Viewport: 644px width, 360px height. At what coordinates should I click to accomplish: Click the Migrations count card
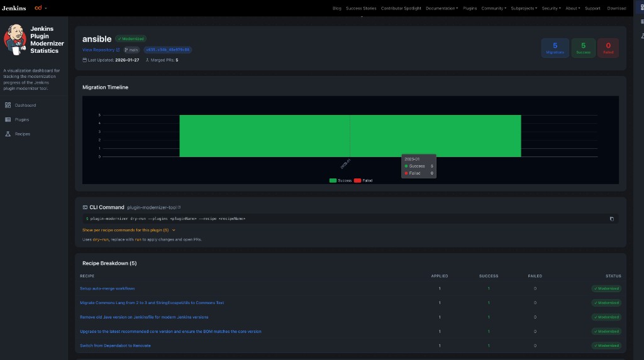click(555, 48)
